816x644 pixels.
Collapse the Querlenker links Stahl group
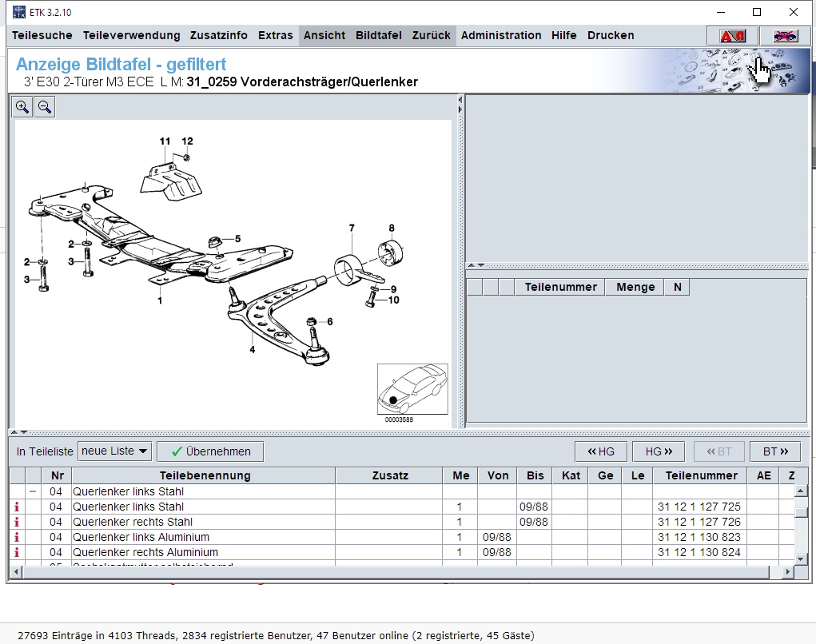(x=34, y=491)
